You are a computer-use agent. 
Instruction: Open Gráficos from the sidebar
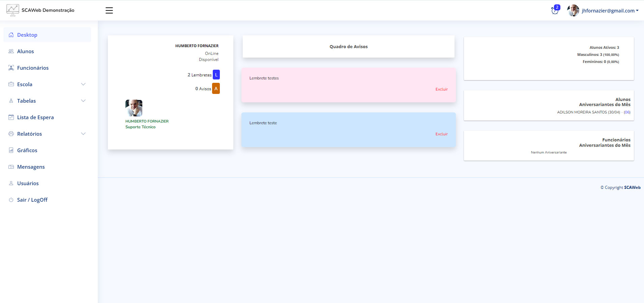click(27, 150)
